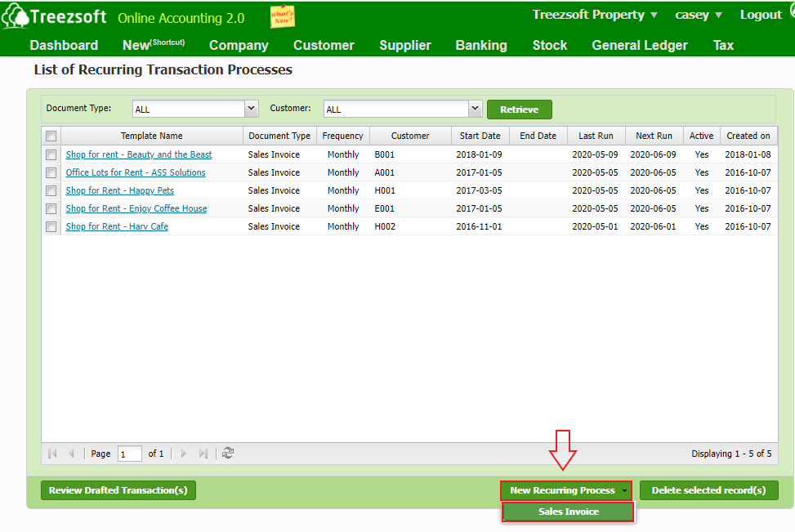Click the next page arrow icon
Image resolution: width=795 pixels, height=532 pixels.
[185, 453]
